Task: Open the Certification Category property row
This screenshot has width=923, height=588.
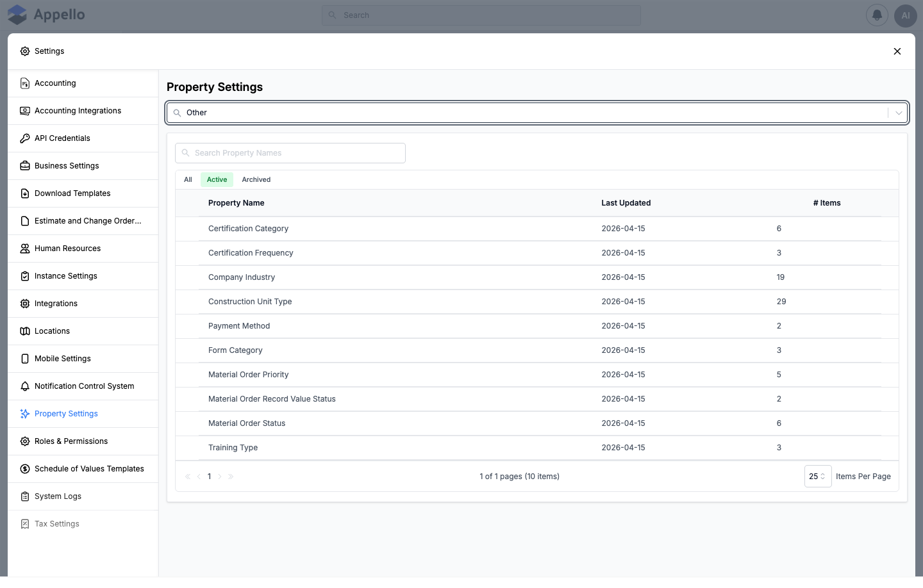Action: tap(537, 229)
